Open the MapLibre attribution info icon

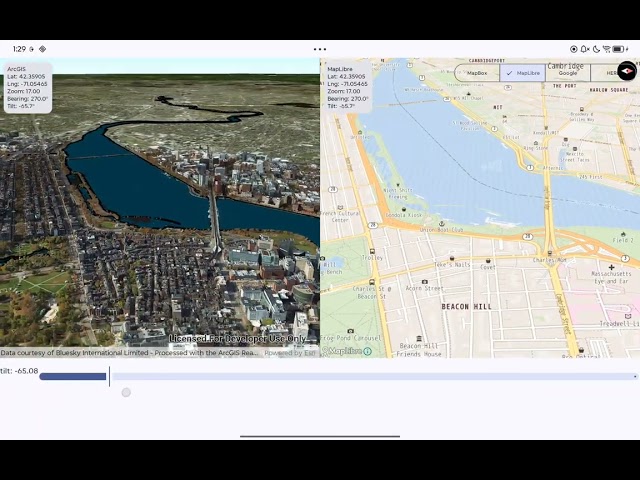coord(367,351)
